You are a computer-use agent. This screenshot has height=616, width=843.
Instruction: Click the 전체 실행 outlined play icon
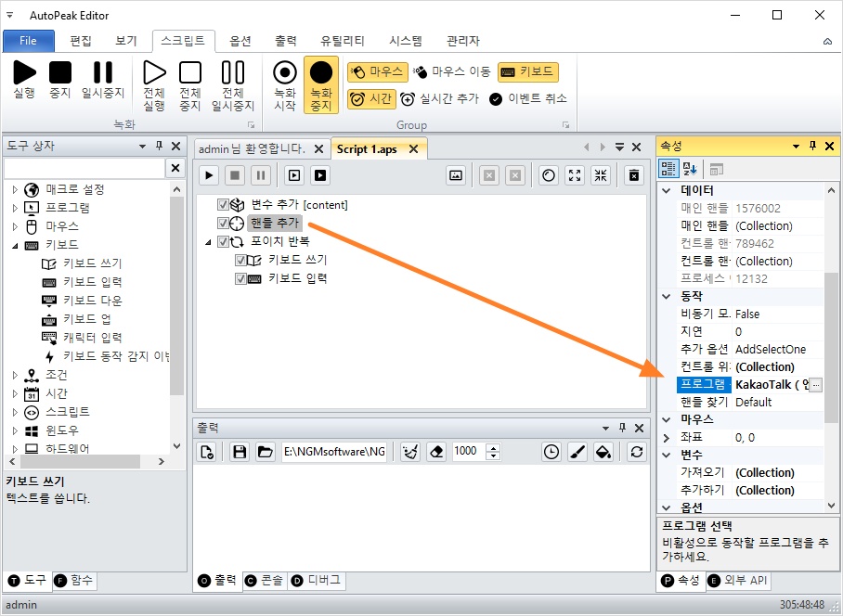[154, 72]
